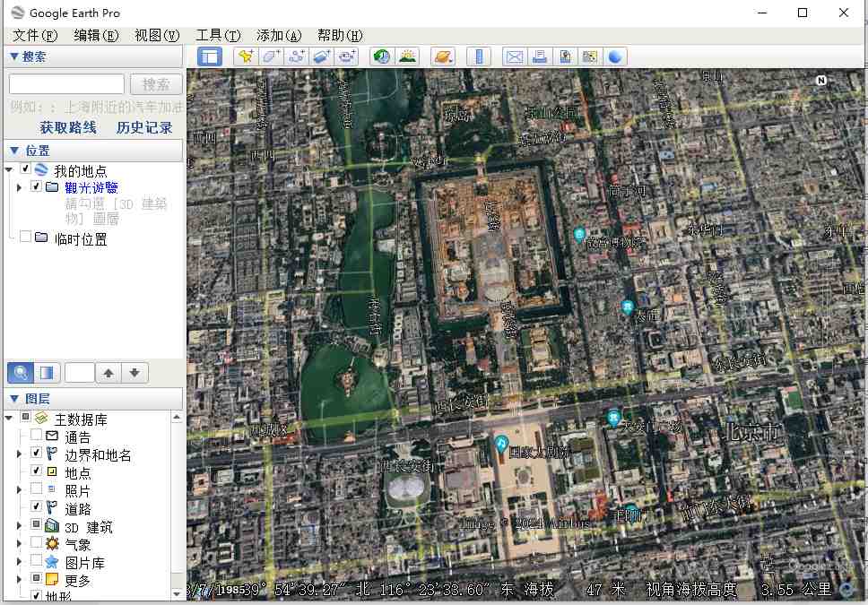Open the 工具 menu
Viewport: 868px width, 605px height.
[218, 35]
